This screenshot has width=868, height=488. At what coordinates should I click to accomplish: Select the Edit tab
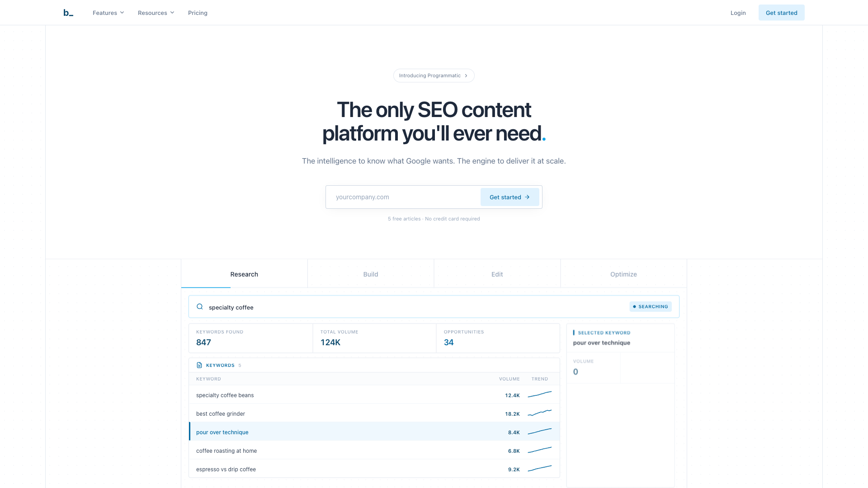coord(497,274)
